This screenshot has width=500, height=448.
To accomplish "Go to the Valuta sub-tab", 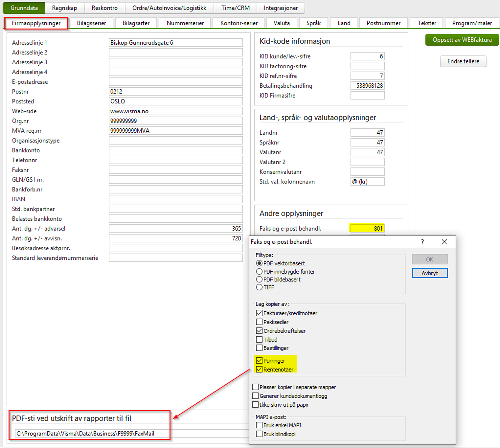I will (x=282, y=23).
